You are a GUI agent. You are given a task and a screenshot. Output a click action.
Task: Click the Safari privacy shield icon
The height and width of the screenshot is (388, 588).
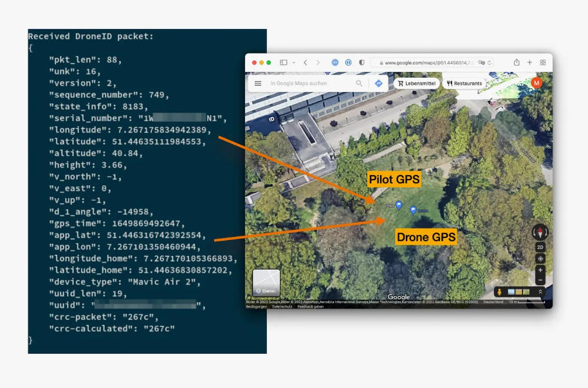(362, 62)
